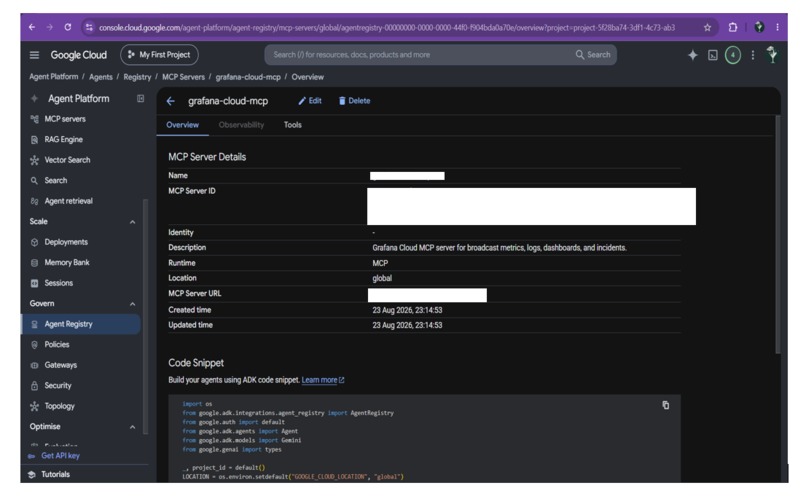
Task: Open the My First Project selector
Action: click(x=159, y=55)
